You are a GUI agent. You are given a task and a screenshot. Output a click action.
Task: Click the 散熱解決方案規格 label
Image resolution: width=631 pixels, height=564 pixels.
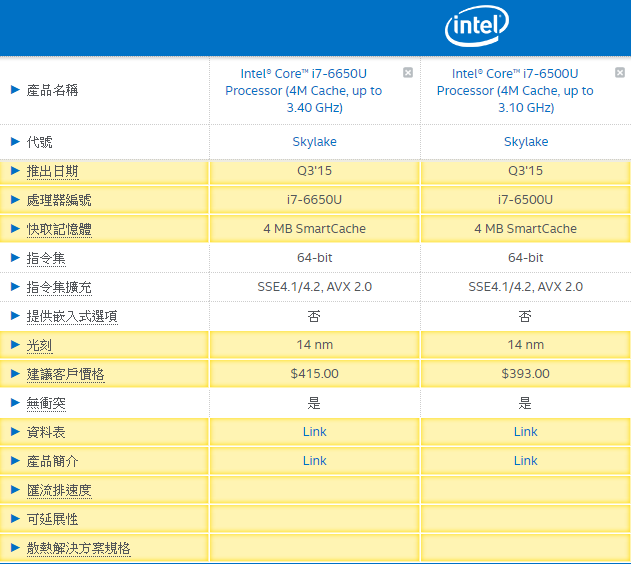click(x=78, y=548)
